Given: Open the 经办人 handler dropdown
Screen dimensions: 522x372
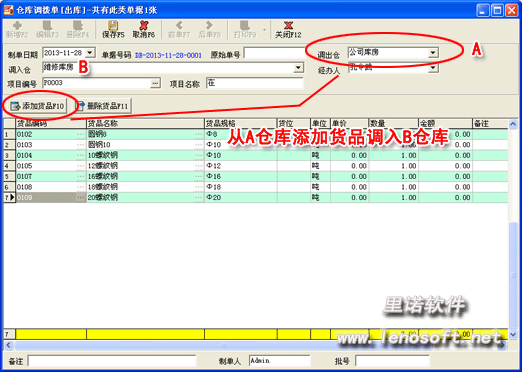Looking at the screenshot, I should (433, 68).
